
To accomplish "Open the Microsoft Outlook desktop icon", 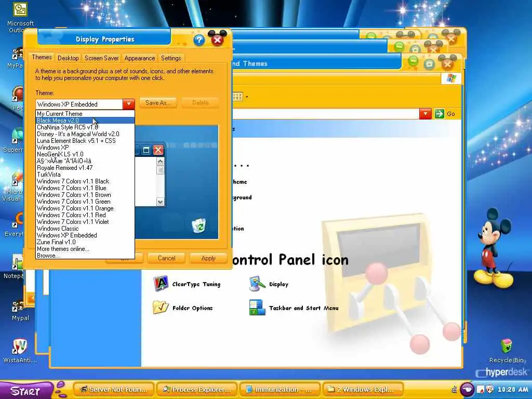I will click(20, 18).
